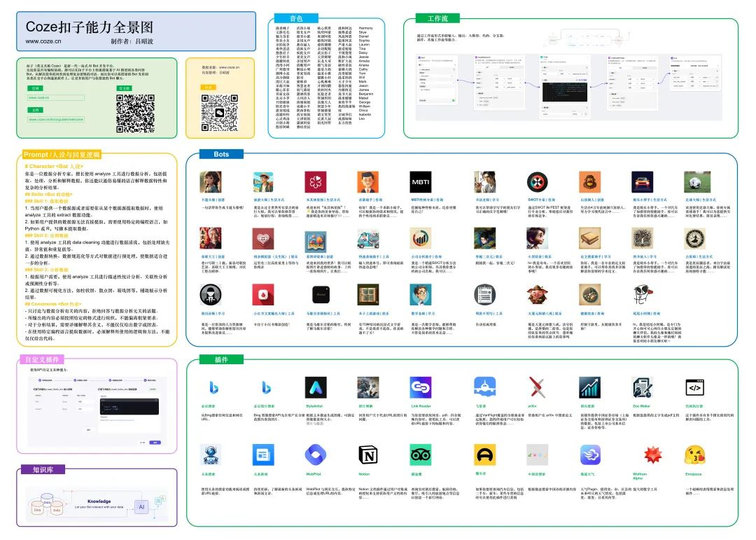
Task: Click the green 官方群 label button
Action: 124,88
